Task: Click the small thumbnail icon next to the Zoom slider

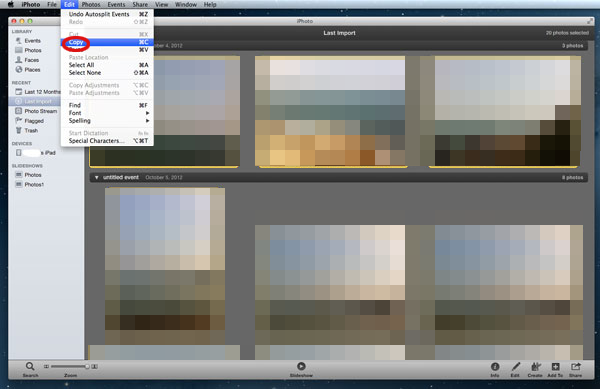Action: [x=46, y=366]
